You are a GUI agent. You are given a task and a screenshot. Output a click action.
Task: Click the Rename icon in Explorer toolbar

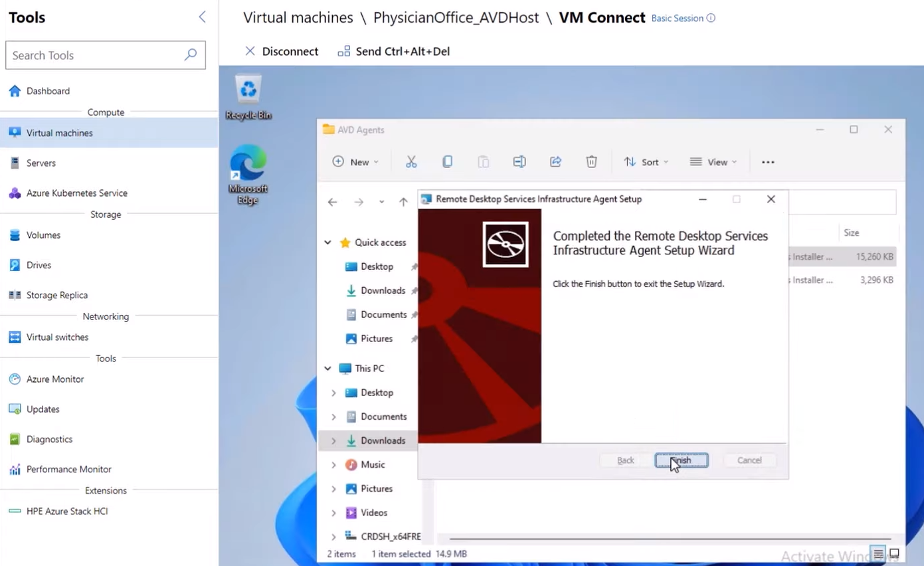519,162
